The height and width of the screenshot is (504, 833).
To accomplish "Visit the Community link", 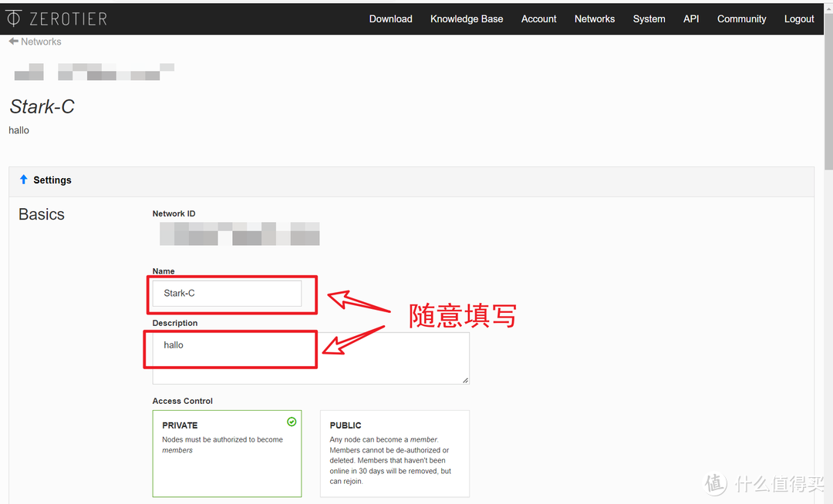I will coord(742,19).
